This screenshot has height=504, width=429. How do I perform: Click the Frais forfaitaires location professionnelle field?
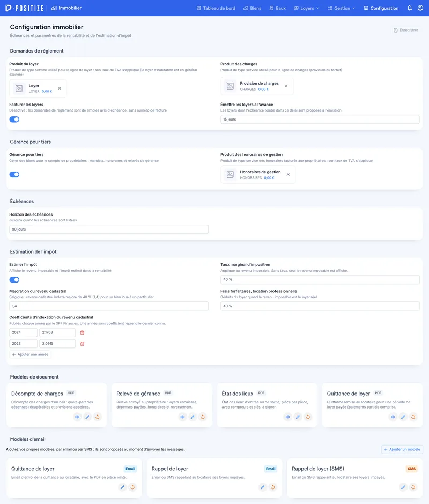tap(320, 306)
